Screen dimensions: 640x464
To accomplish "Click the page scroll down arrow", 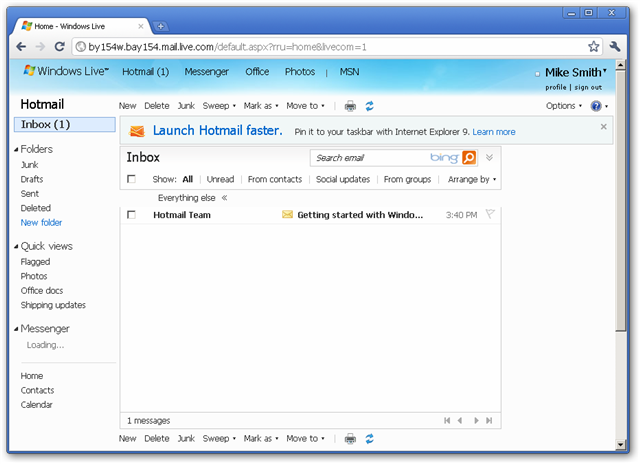I will pos(620,444).
